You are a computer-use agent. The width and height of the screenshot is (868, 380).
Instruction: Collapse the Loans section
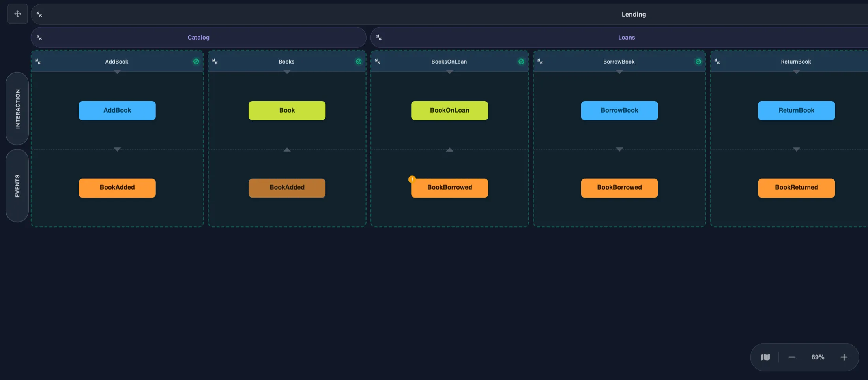[x=379, y=38]
